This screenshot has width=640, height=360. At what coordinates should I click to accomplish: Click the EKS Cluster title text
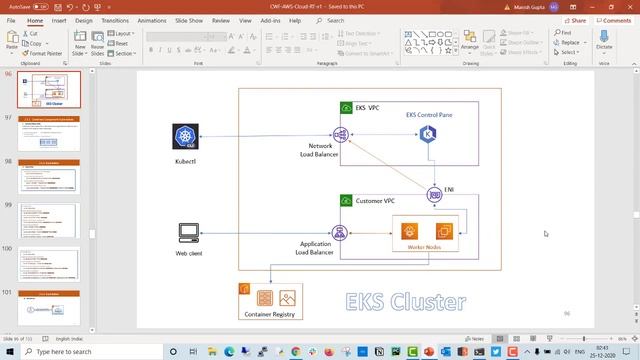tap(405, 302)
